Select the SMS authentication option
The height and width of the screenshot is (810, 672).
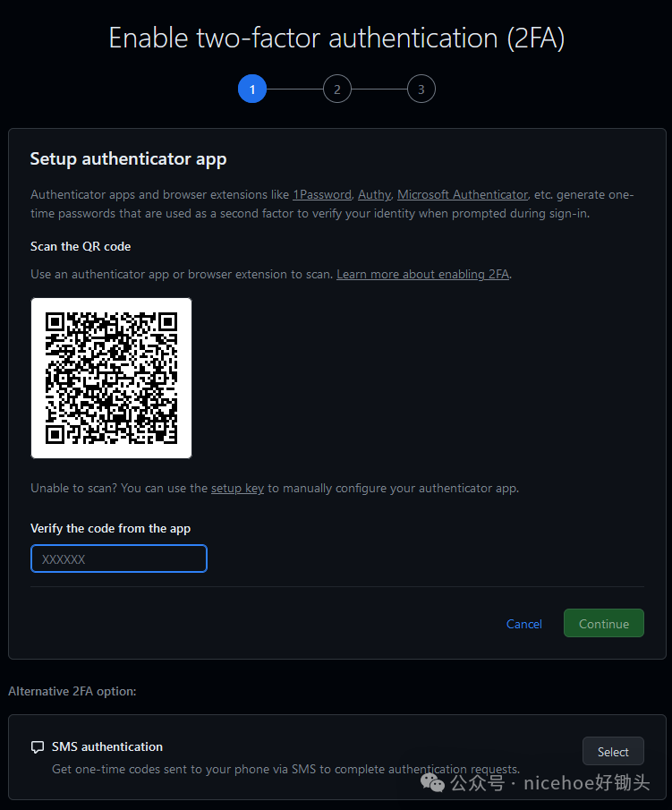(x=613, y=751)
